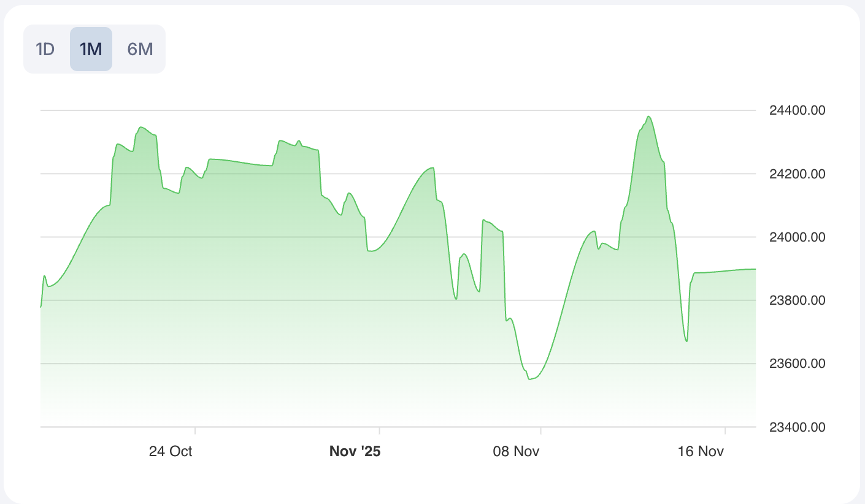Click the 23400.00 price axis label

click(x=797, y=427)
